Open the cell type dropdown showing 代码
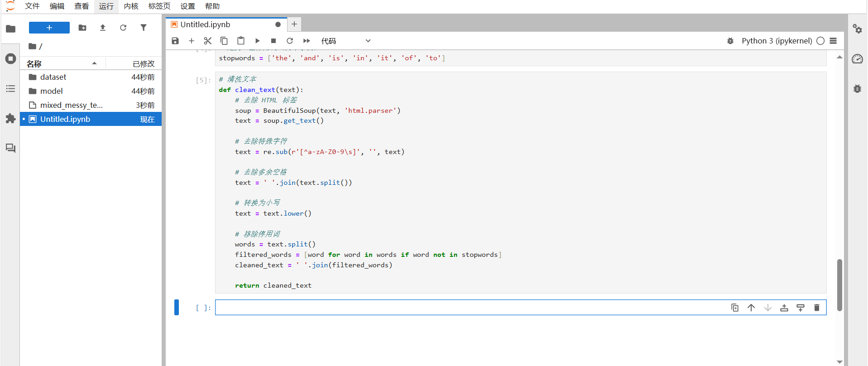This screenshot has height=366, width=868. coord(346,41)
